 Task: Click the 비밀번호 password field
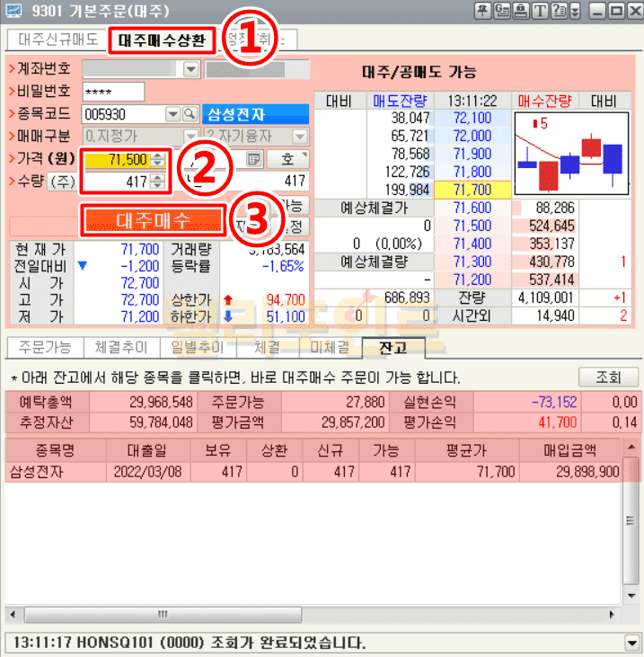point(113,92)
